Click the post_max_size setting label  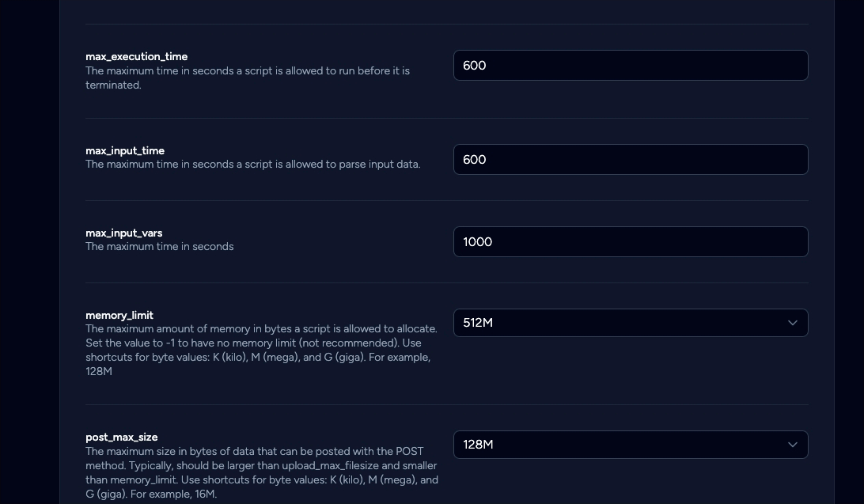click(x=122, y=437)
